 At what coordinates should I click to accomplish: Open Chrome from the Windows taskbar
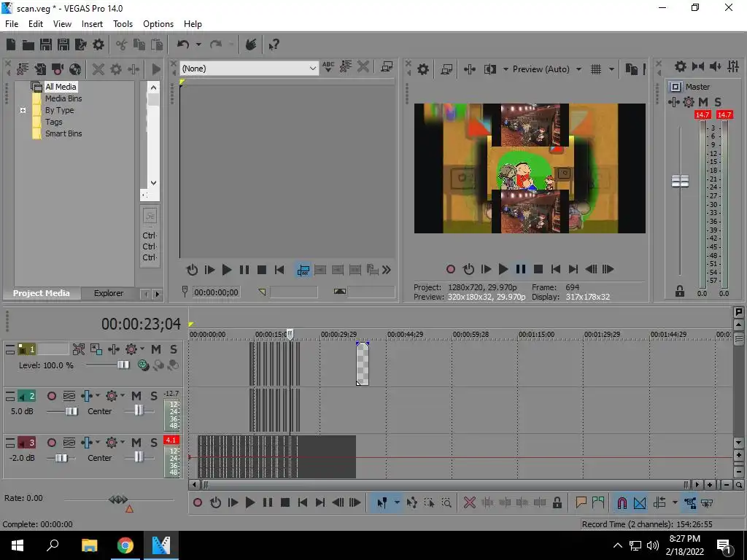tap(125, 545)
